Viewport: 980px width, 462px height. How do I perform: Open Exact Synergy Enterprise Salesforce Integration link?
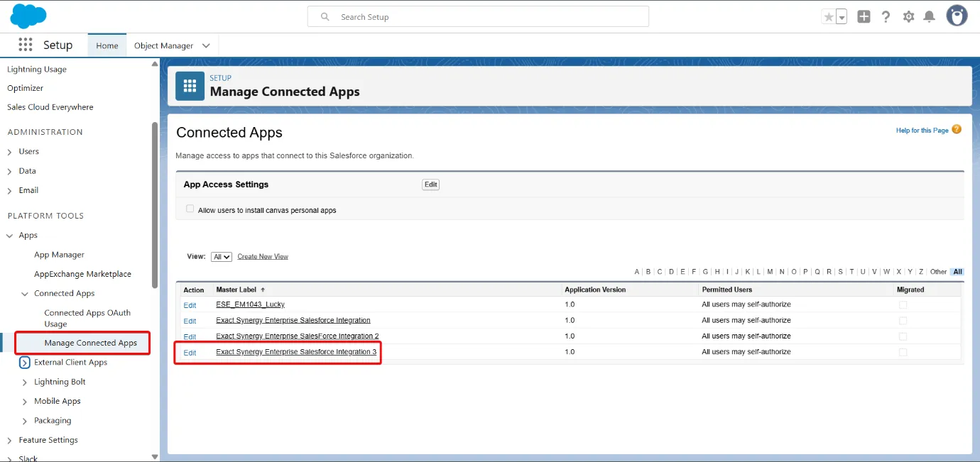click(x=293, y=320)
